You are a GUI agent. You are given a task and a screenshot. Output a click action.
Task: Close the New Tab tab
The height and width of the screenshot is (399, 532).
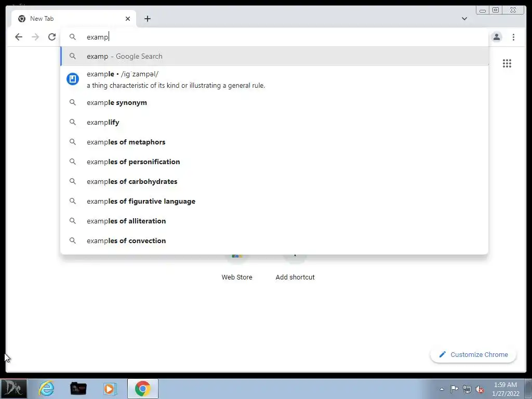tap(128, 19)
